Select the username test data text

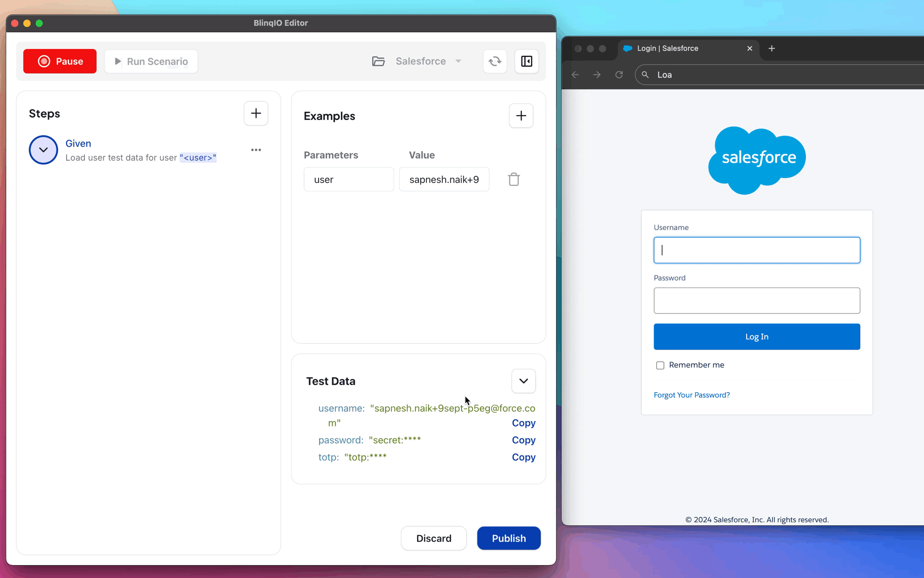432,415
